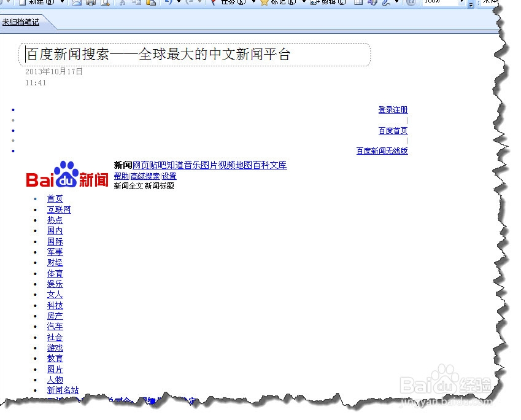Select the 新闻标题 text

click(x=160, y=186)
